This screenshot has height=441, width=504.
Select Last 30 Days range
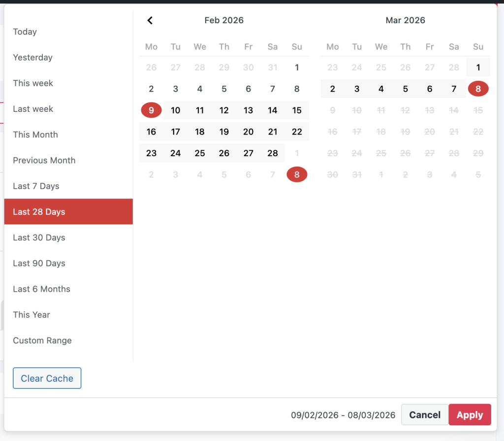click(39, 237)
